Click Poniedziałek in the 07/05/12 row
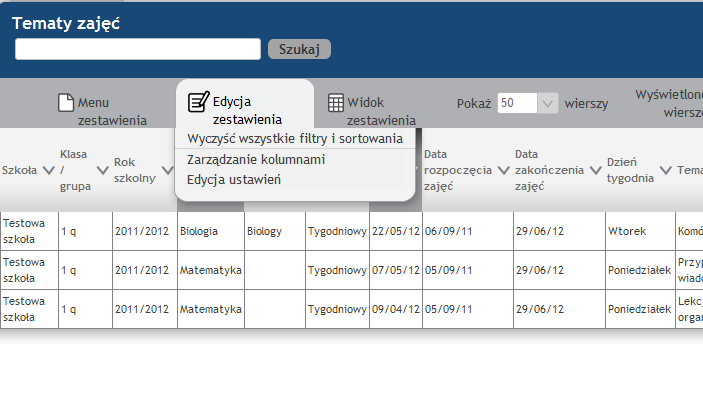 pyautogui.click(x=640, y=270)
